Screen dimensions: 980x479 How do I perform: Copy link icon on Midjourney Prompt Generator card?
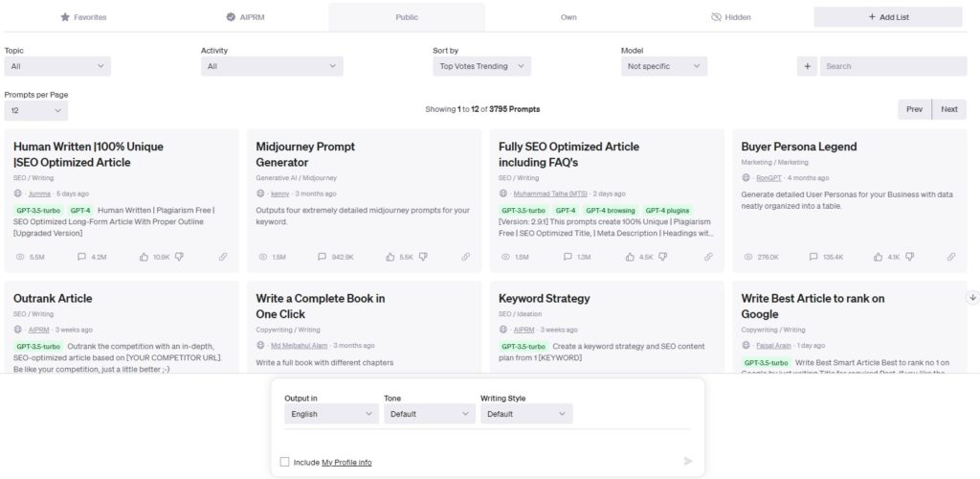(x=466, y=257)
